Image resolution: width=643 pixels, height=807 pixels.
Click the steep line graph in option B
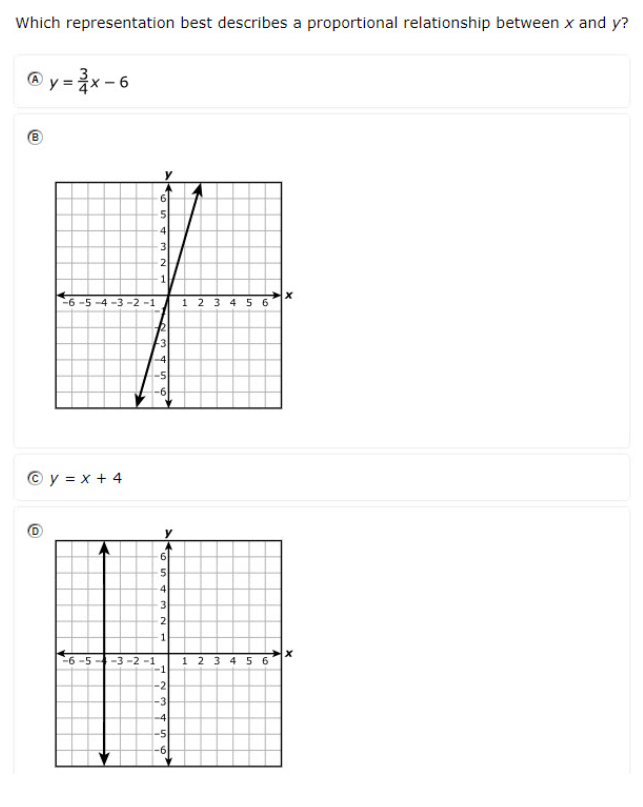(175, 270)
